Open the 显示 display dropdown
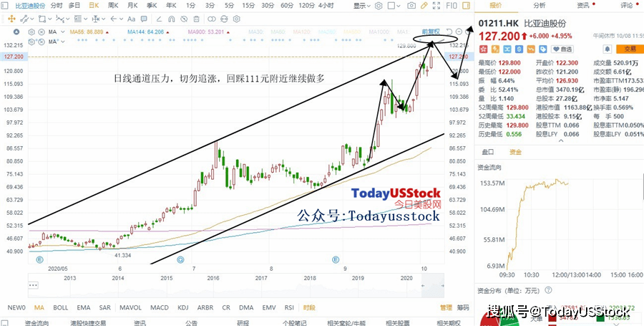This screenshot has height=326, width=644. 362,6
